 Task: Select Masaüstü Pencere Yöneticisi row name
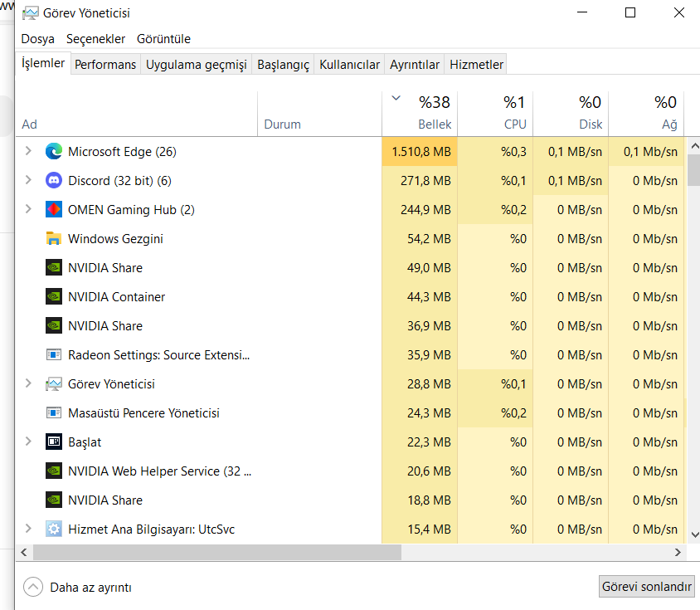click(x=143, y=413)
